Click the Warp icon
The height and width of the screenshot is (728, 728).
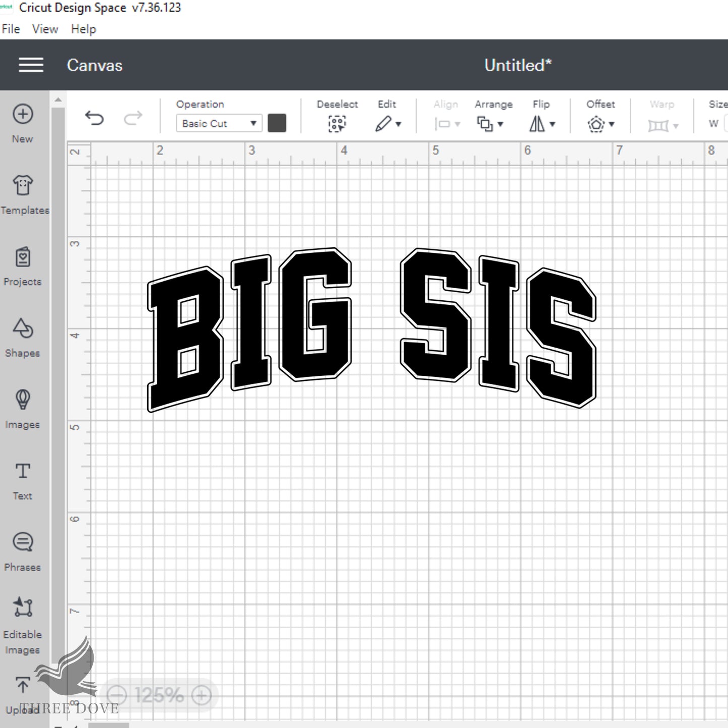[x=658, y=125]
